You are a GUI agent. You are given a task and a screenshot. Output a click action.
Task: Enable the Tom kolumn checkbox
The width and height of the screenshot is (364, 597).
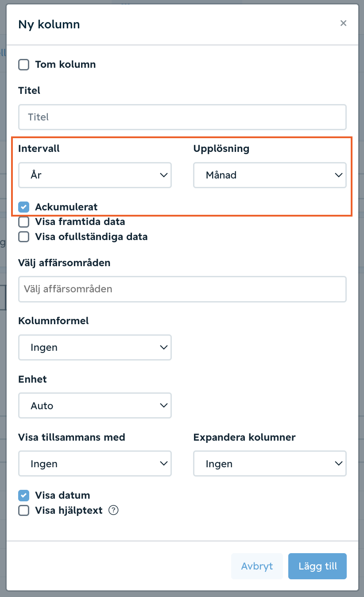click(x=24, y=65)
